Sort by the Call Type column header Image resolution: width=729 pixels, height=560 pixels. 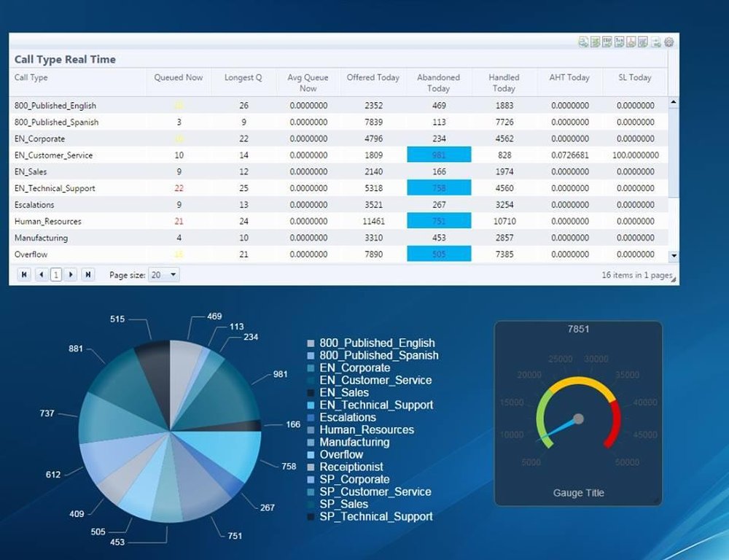(31, 78)
